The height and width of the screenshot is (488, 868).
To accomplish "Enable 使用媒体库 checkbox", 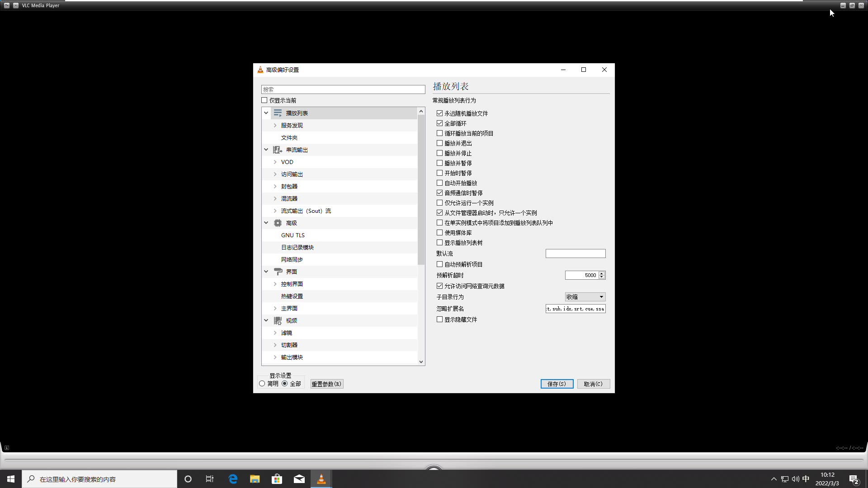I will 439,233.
